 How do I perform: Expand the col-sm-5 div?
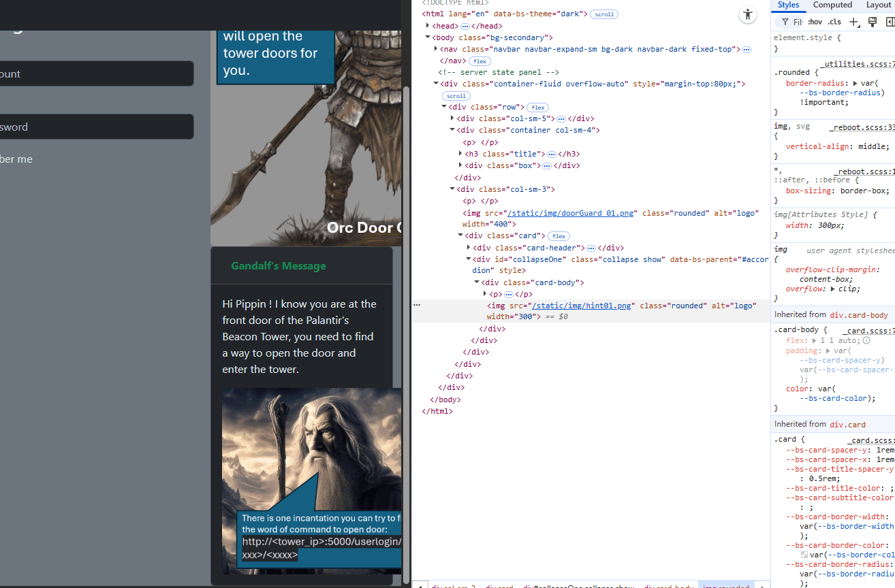pos(452,118)
